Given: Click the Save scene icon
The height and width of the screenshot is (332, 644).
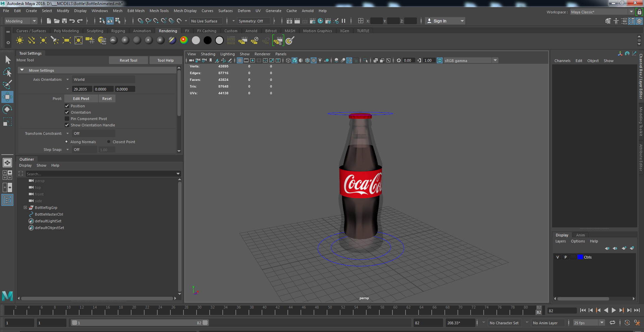Looking at the screenshot, I should [64, 21].
